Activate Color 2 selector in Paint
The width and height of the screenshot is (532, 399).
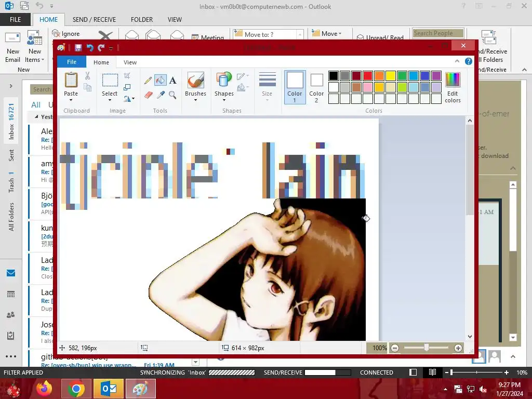(x=316, y=88)
